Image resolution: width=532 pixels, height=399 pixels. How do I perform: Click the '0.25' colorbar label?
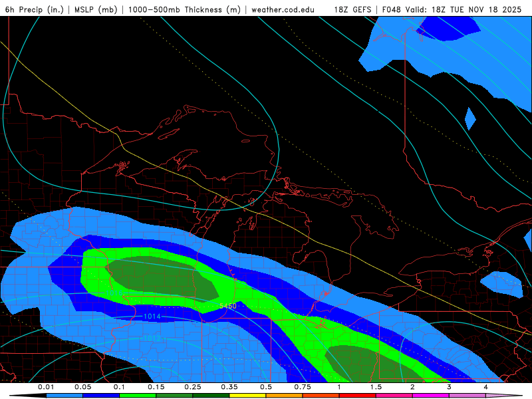(x=193, y=387)
